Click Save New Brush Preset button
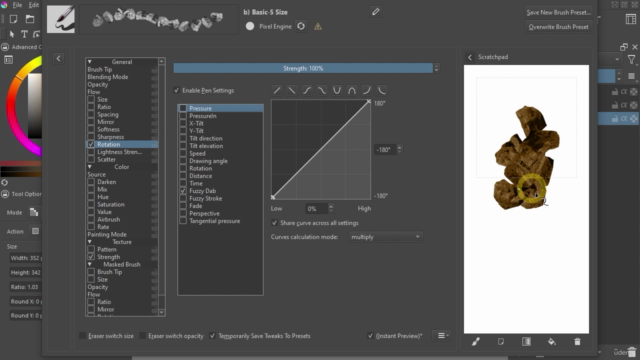640x360 pixels. point(559,12)
